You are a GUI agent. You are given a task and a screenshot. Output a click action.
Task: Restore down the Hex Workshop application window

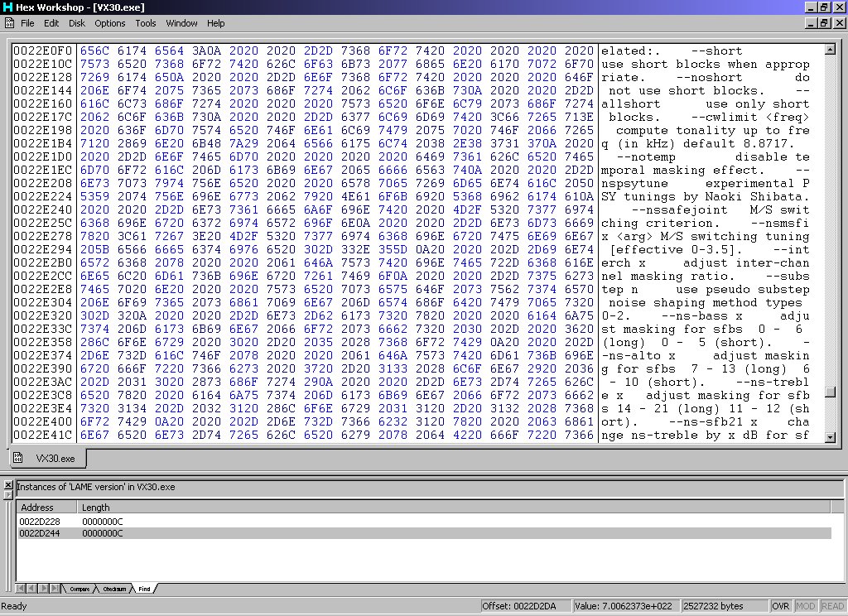click(x=824, y=7)
